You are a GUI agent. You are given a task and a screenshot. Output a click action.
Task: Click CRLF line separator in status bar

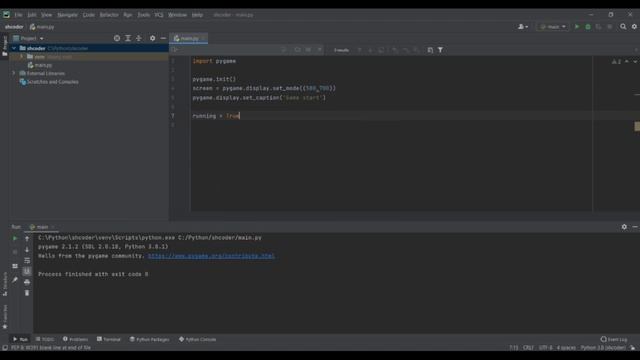pyautogui.click(x=529, y=348)
